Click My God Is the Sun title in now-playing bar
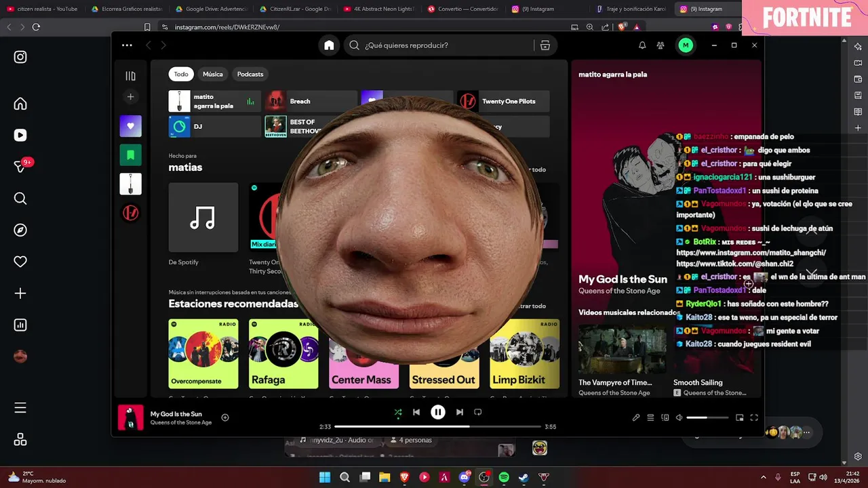The width and height of the screenshot is (868, 488). tap(176, 414)
